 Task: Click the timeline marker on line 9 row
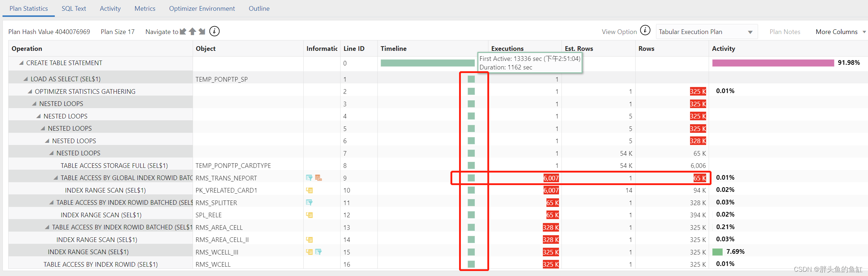(471, 178)
